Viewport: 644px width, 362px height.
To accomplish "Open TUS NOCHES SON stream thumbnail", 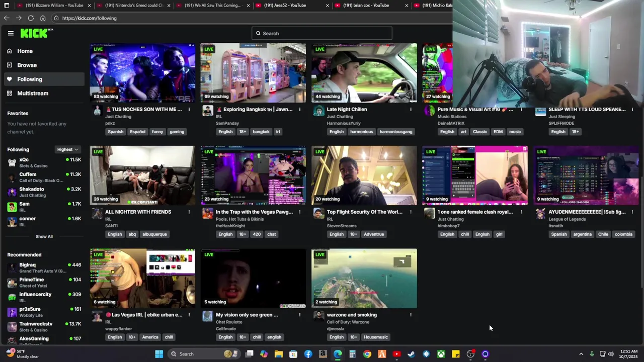I will tap(142, 73).
